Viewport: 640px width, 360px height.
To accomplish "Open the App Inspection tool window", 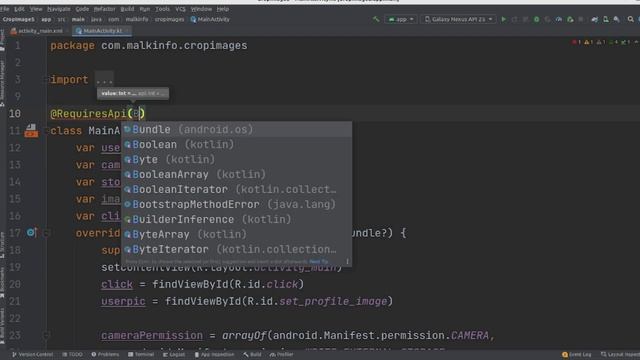I will click(214, 354).
